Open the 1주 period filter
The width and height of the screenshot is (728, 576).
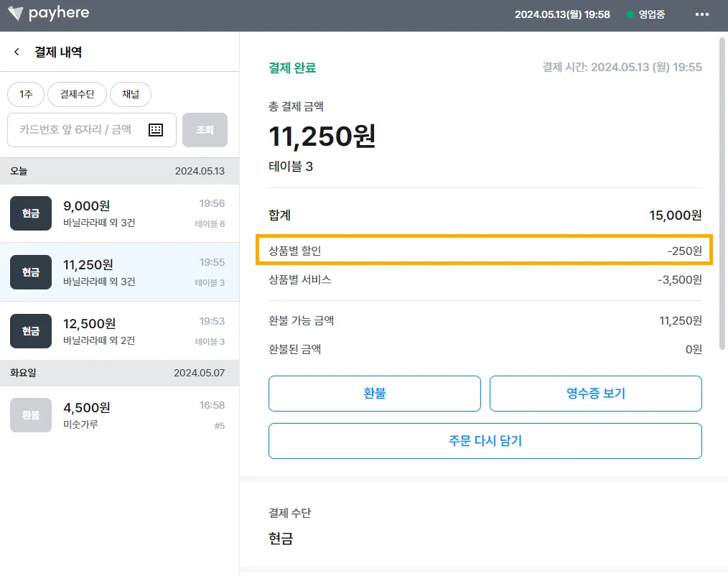point(26,94)
